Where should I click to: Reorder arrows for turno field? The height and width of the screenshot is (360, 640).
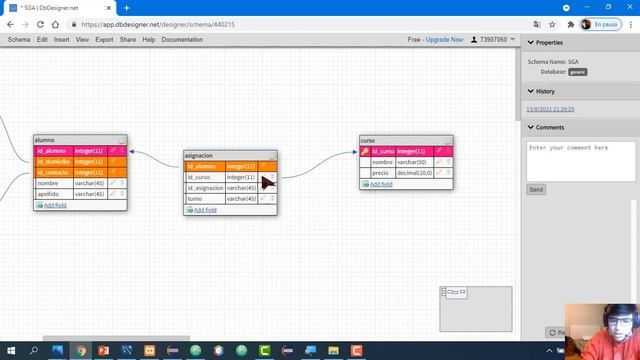(273, 199)
